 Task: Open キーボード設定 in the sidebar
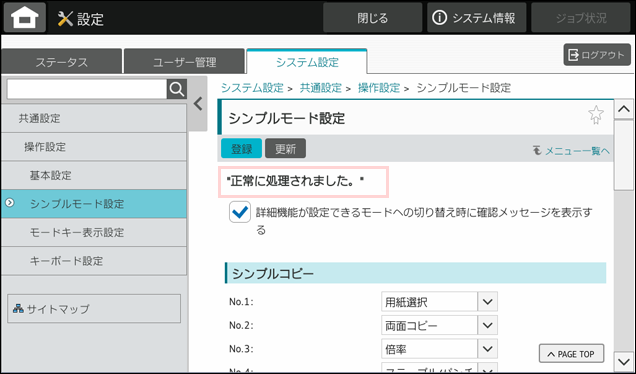coord(94,260)
